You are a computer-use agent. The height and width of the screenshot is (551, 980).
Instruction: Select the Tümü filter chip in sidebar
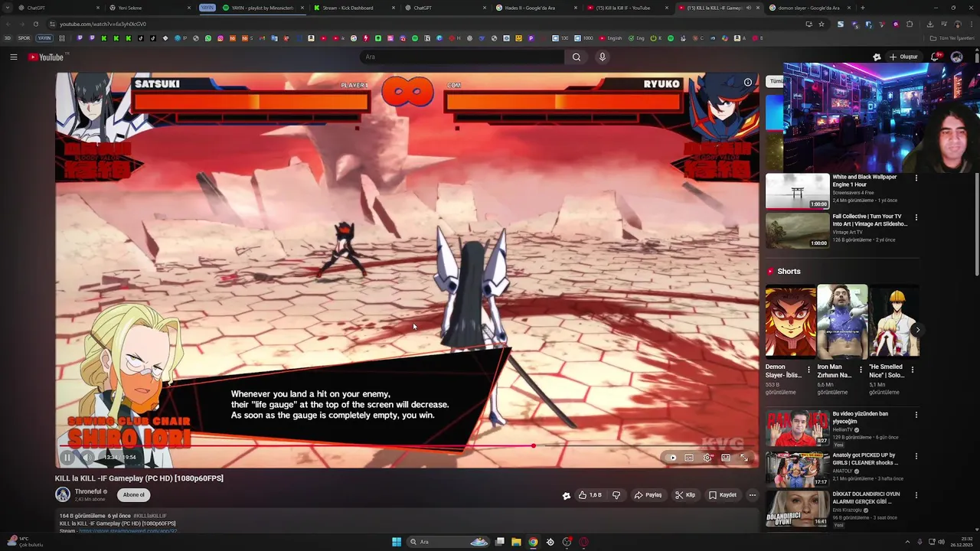click(x=776, y=81)
